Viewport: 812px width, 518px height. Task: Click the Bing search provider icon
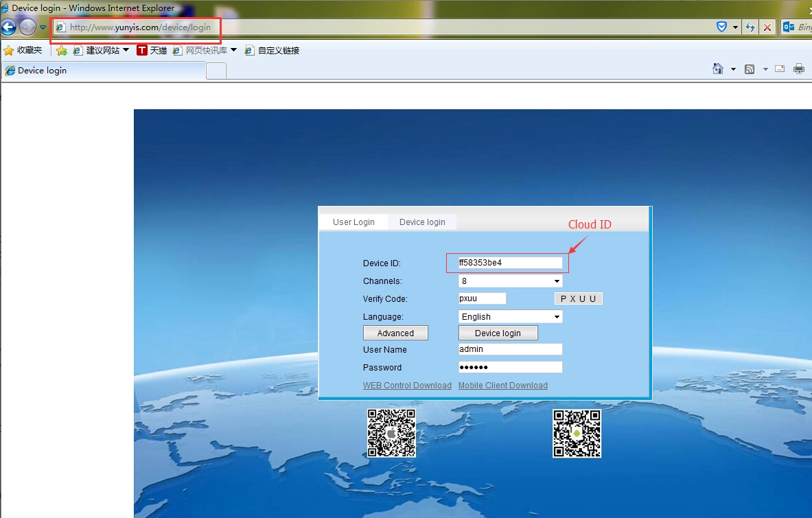click(789, 27)
